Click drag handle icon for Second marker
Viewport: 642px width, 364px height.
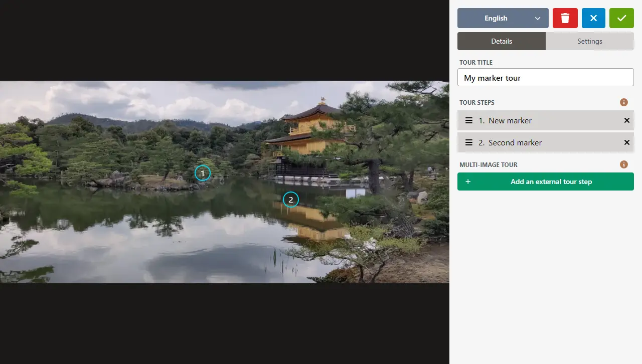468,142
